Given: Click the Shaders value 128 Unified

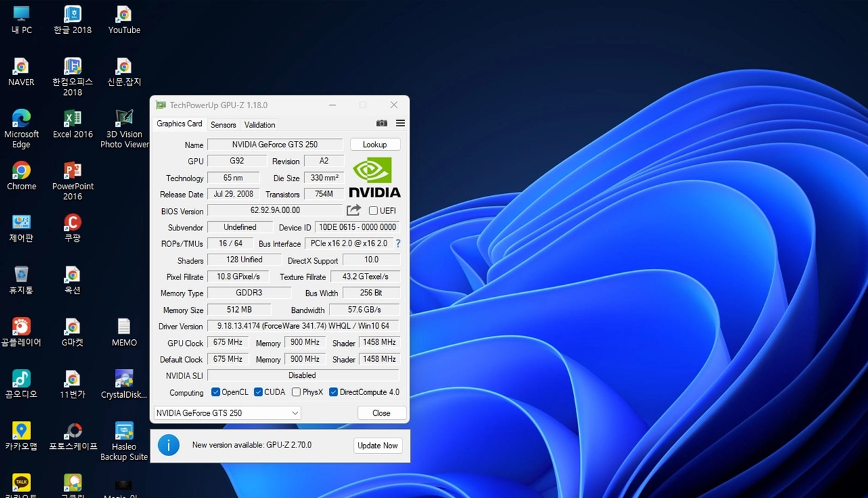Looking at the screenshot, I should coord(244,260).
